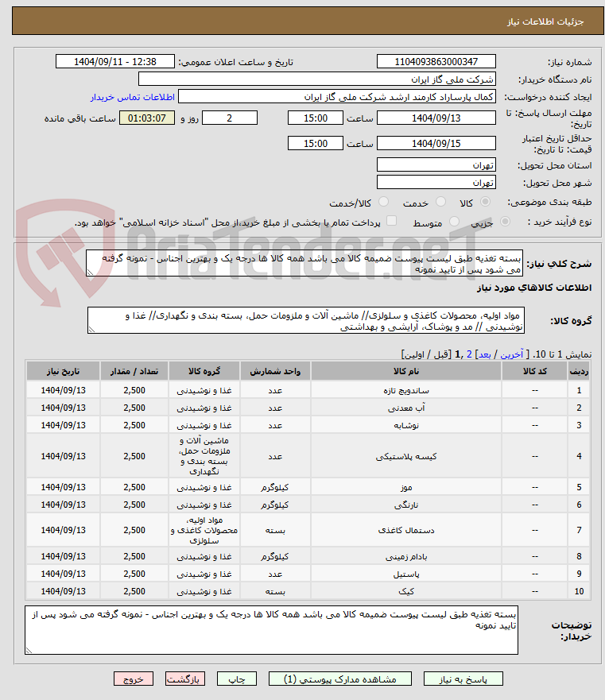Click the تاریخ نیاز column header
The width and height of the screenshot is (605, 700).
pyautogui.click(x=63, y=371)
